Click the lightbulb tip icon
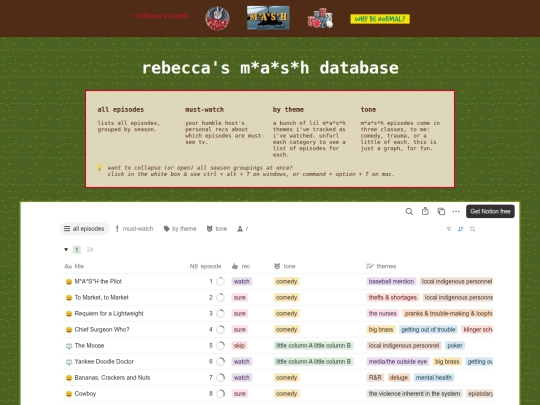The width and height of the screenshot is (540, 405). [x=99, y=168]
